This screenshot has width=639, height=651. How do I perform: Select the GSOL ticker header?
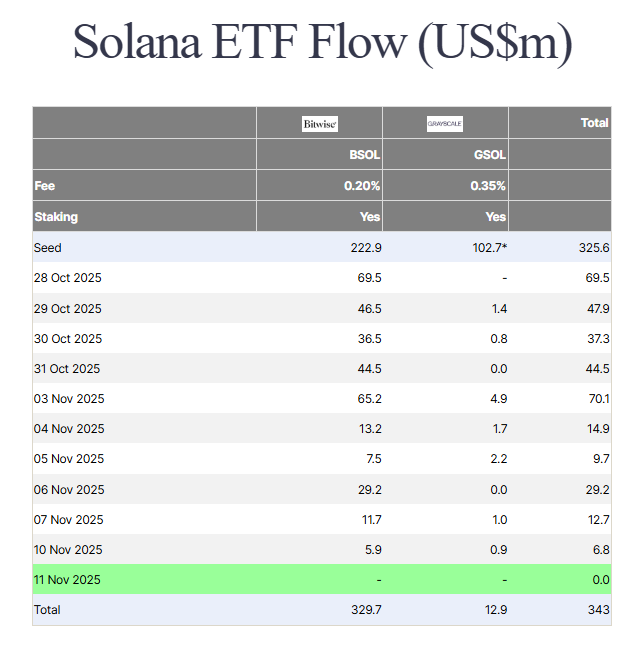[x=489, y=155]
